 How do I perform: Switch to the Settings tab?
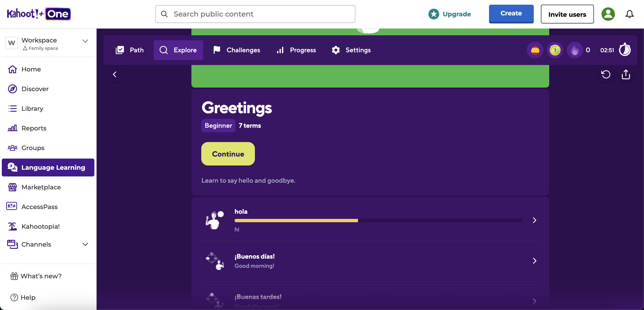351,50
